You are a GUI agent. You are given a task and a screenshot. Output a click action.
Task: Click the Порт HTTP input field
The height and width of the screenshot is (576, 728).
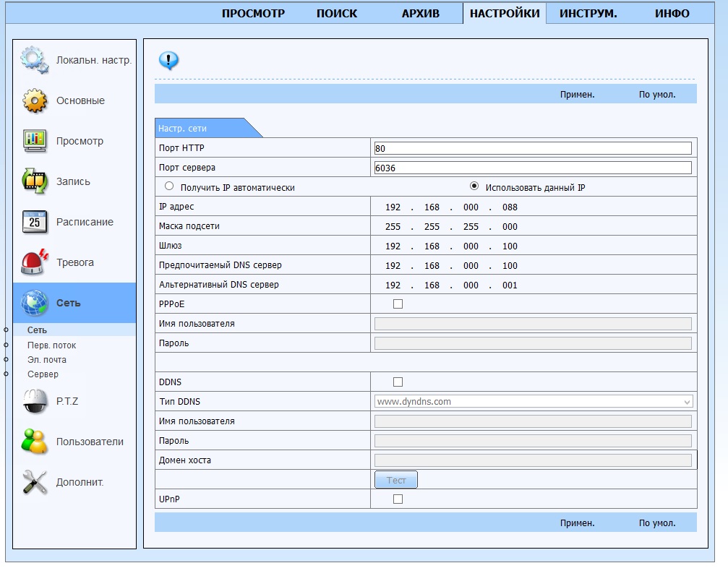(533, 148)
